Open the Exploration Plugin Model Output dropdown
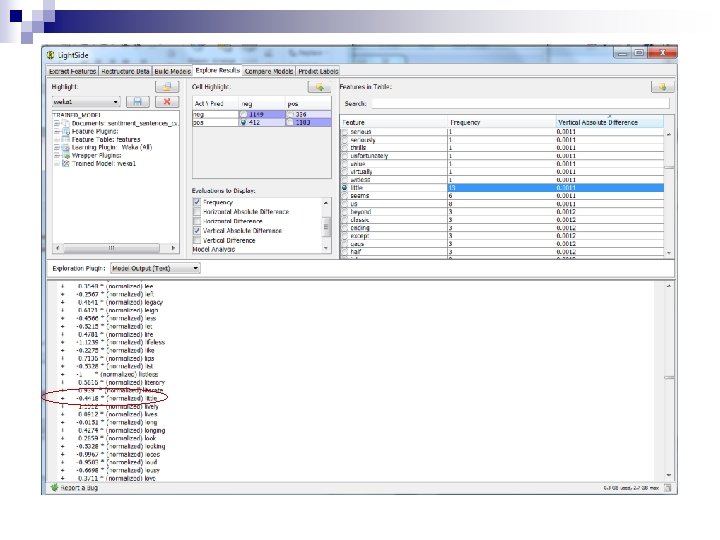The width and height of the screenshot is (720, 540). click(x=155, y=268)
